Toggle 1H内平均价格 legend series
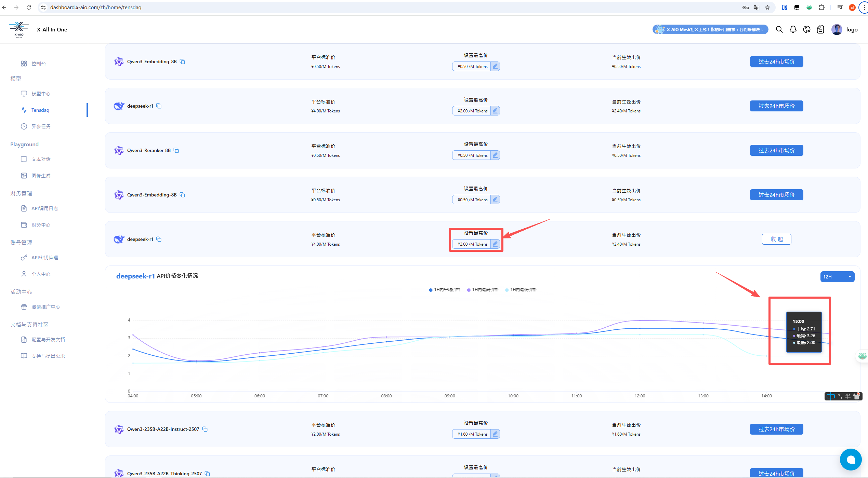The height and width of the screenshot is (478, 868). (444, 290)
